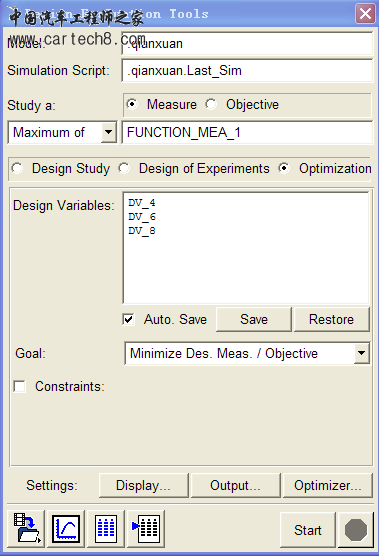Screen dimensions: 379x556
Task: Open the animation review icon
Action: coord(26,529)
